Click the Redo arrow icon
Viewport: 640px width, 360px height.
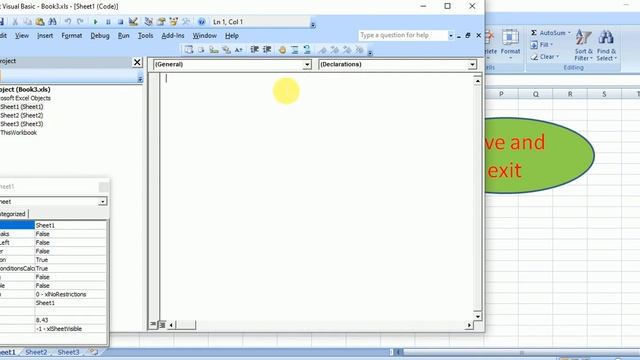click(80, 22)
